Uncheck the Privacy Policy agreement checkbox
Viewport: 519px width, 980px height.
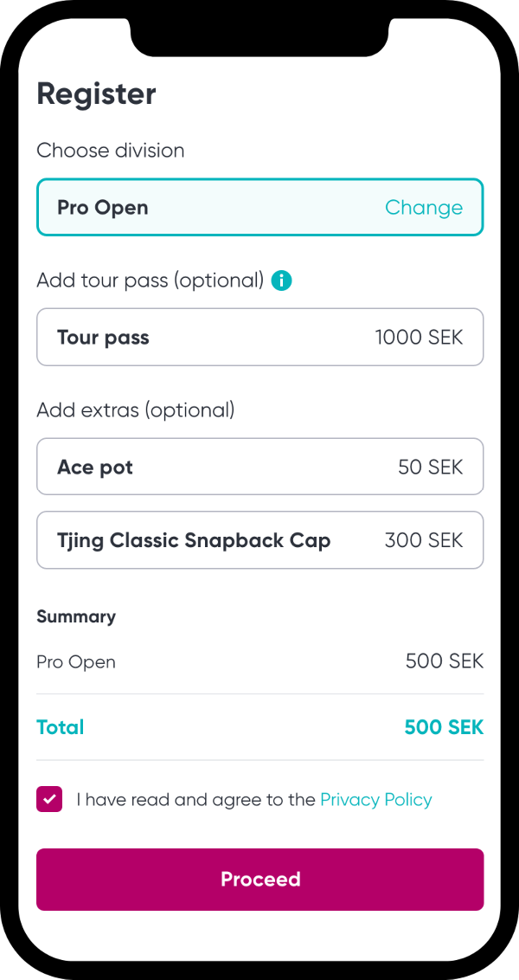point(49,799)
